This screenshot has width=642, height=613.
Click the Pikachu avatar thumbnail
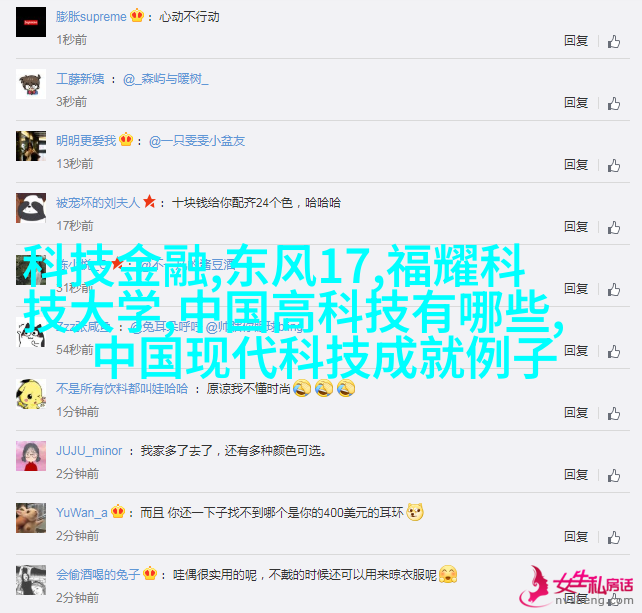(31, 394)
